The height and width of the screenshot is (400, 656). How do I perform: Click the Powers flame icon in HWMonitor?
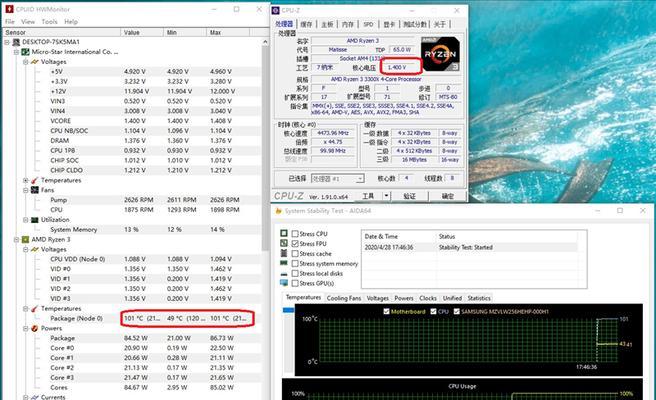click(35, 328)
